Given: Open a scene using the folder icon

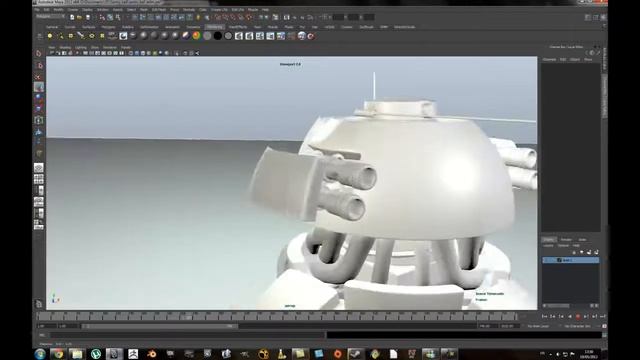Looking at the screenshot, I should 80,17.
